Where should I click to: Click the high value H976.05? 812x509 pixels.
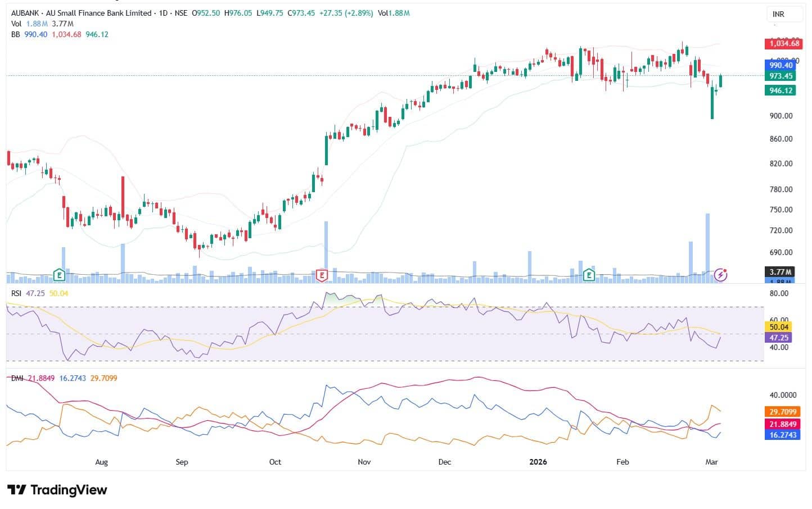click(x=238, y=13)
